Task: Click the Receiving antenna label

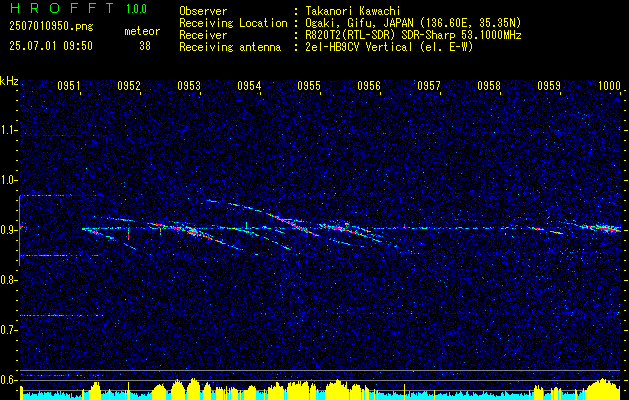Action: click(230, 47)
